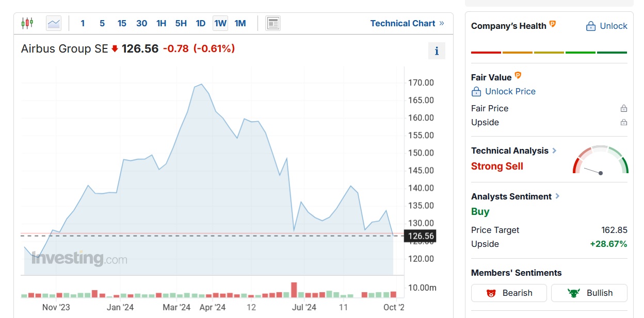The height and width of the screenshot is (318, 644).
Task: Set chart interval to 1M
Action: click(x=240, y=23)
